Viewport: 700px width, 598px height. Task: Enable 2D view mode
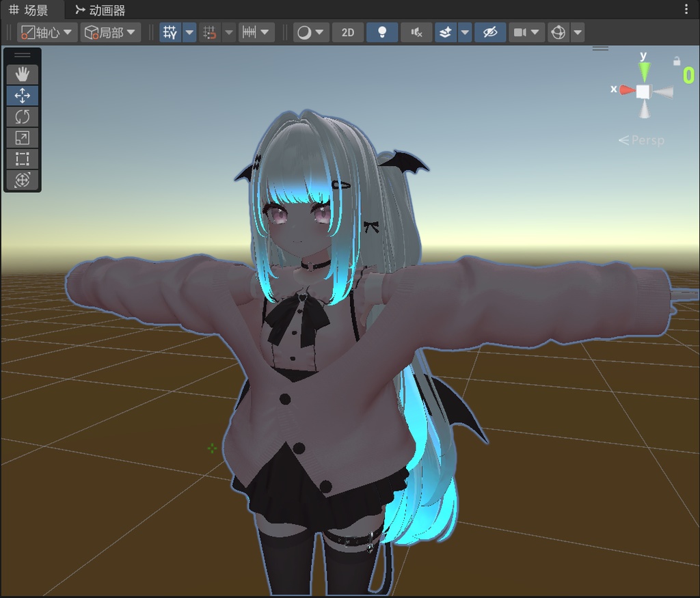pos(347,32)
